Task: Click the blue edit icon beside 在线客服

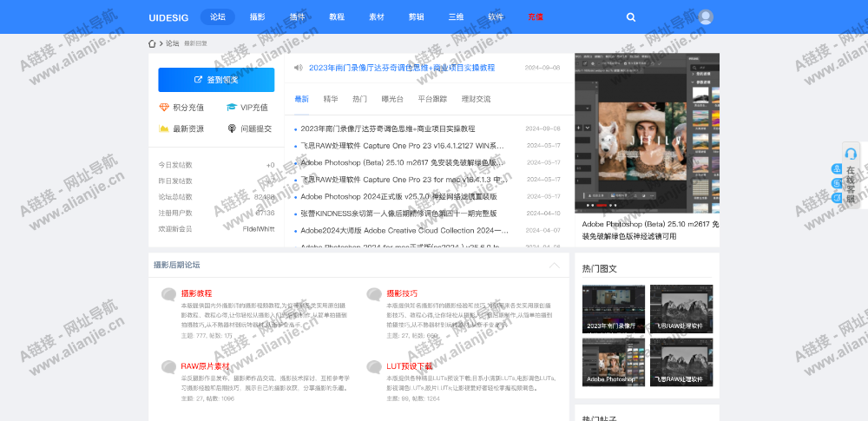Action: 837,198
